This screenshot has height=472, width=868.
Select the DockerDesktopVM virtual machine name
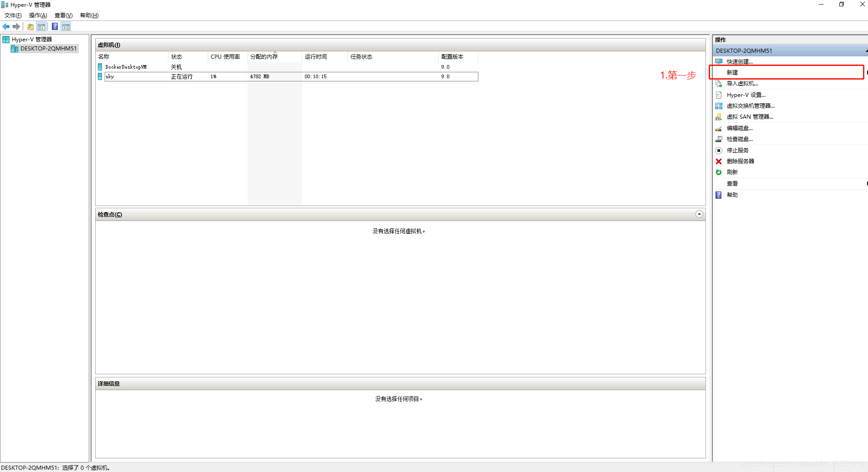[x=126, y=67]
